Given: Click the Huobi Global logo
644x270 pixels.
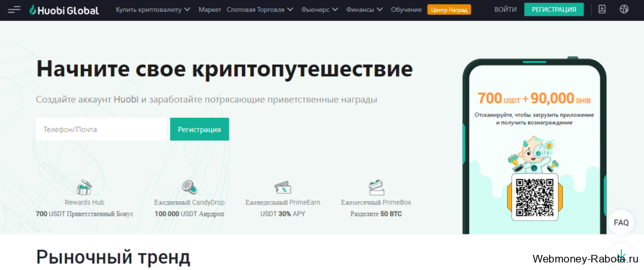Looking at the screenshot, I should [x=64, y=10].
